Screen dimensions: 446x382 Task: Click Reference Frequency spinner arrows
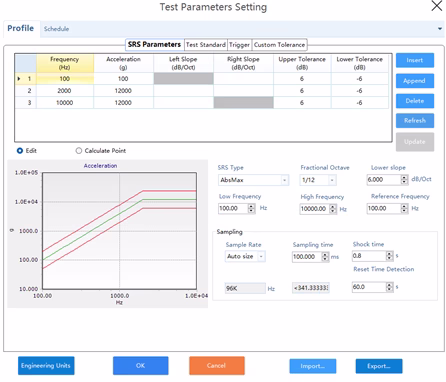[x=404, y=208]
